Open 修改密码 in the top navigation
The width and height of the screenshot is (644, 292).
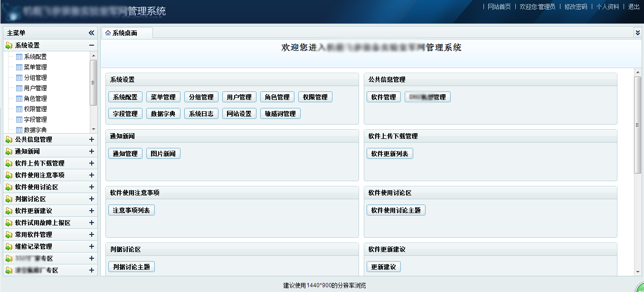point(576,7)
